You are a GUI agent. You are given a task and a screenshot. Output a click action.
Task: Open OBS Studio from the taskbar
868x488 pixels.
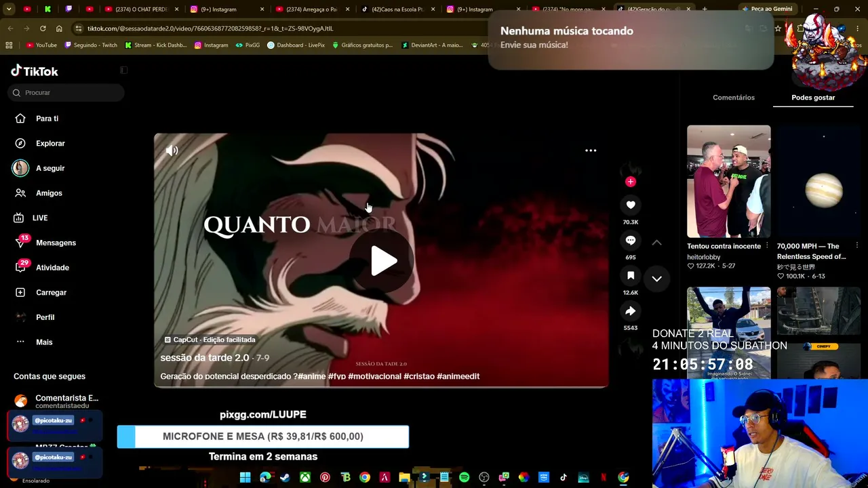click(484, 478)
